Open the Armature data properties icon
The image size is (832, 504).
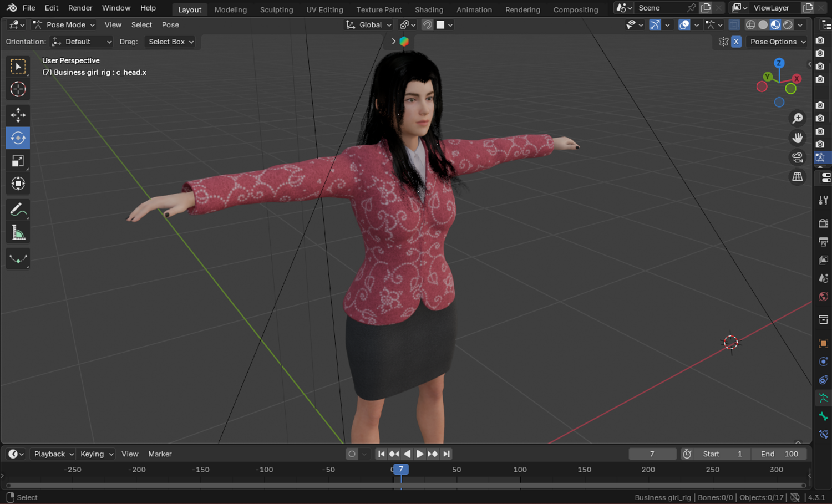click(823, 398)
